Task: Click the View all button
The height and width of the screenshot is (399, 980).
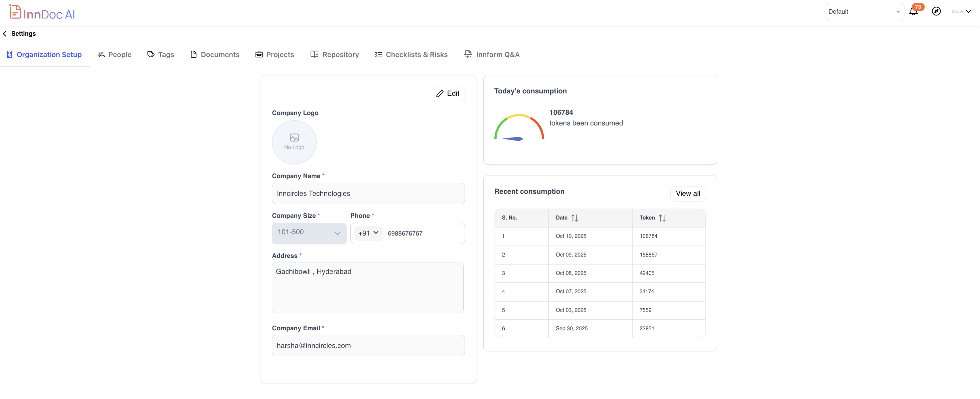Action: coord(687,193)
